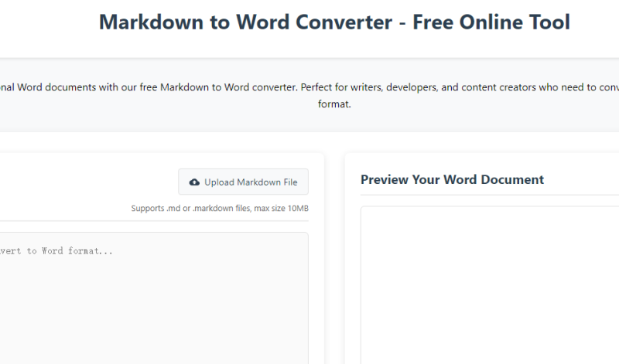
Task: Click the Markdown to Word Converter page title
Action: [334, 22]
